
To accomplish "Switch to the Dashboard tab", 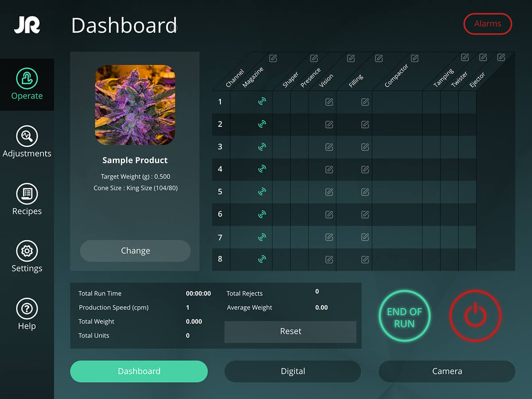I will [x=139, y=372].
